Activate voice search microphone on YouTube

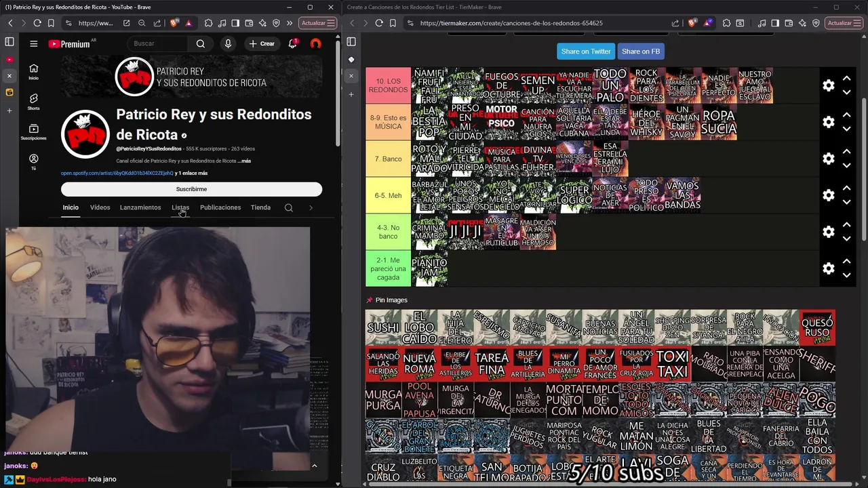[x=228, y=43]
